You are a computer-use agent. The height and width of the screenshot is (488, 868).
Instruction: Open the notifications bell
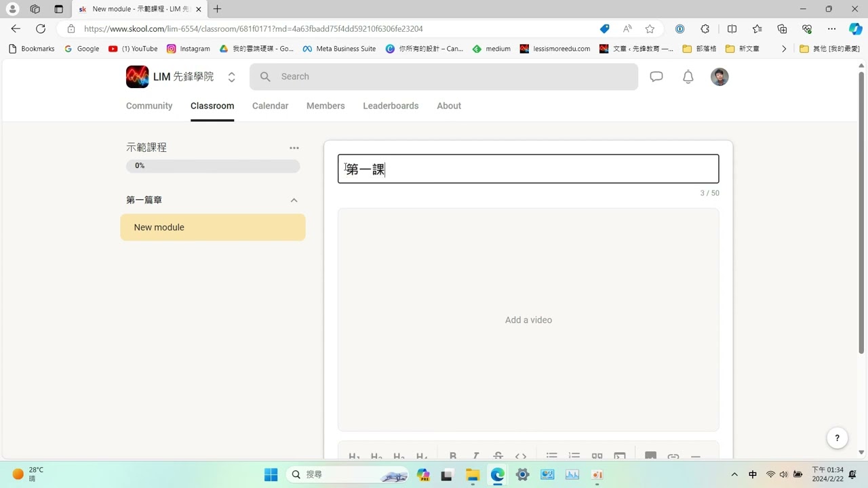[688, 77]
